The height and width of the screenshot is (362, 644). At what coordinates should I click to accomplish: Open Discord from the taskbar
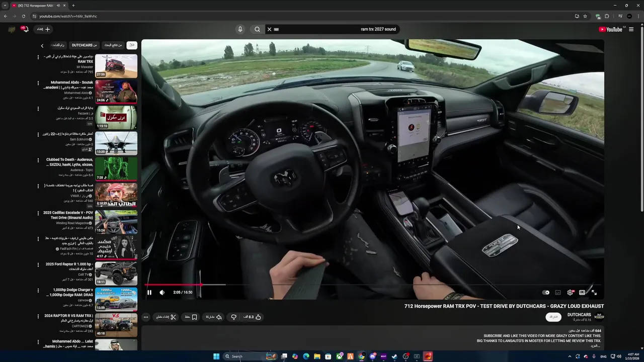coord(373,356)
